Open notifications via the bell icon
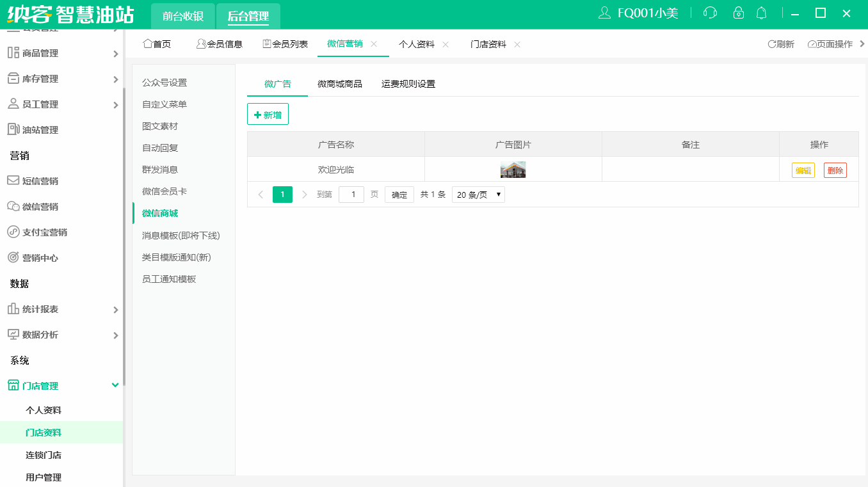868x487 pixels. pos(761,13)
